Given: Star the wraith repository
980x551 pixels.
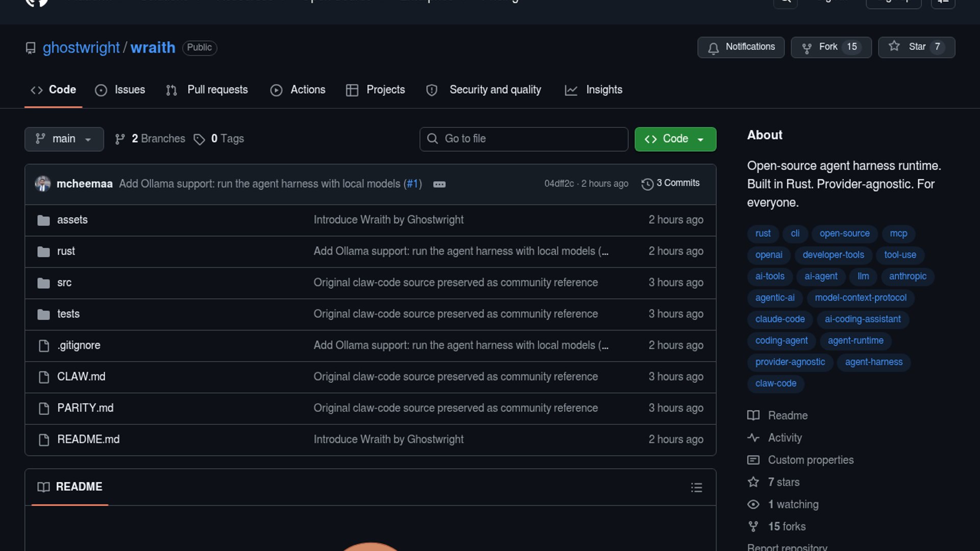Looking at the screenshot, I should pyautogui.click(x=916, y=47).
